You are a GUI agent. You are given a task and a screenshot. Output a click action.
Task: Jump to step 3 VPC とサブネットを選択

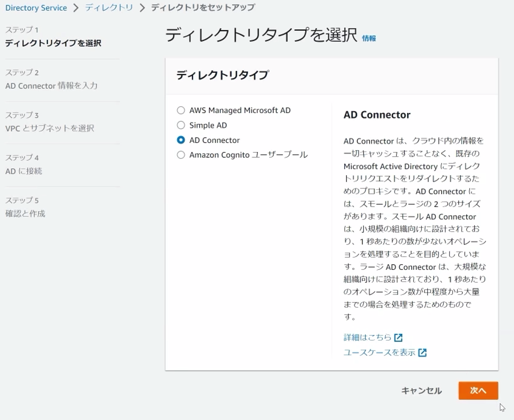point(50,128)
